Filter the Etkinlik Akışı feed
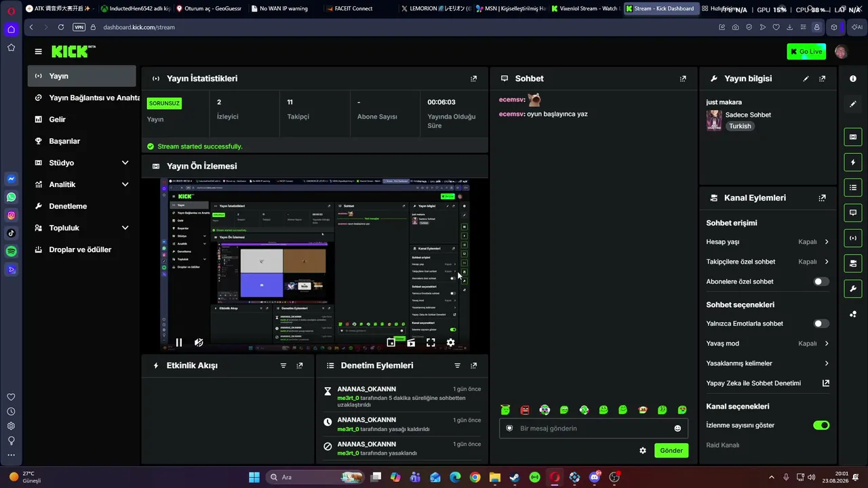 click(x=283, y=365)
